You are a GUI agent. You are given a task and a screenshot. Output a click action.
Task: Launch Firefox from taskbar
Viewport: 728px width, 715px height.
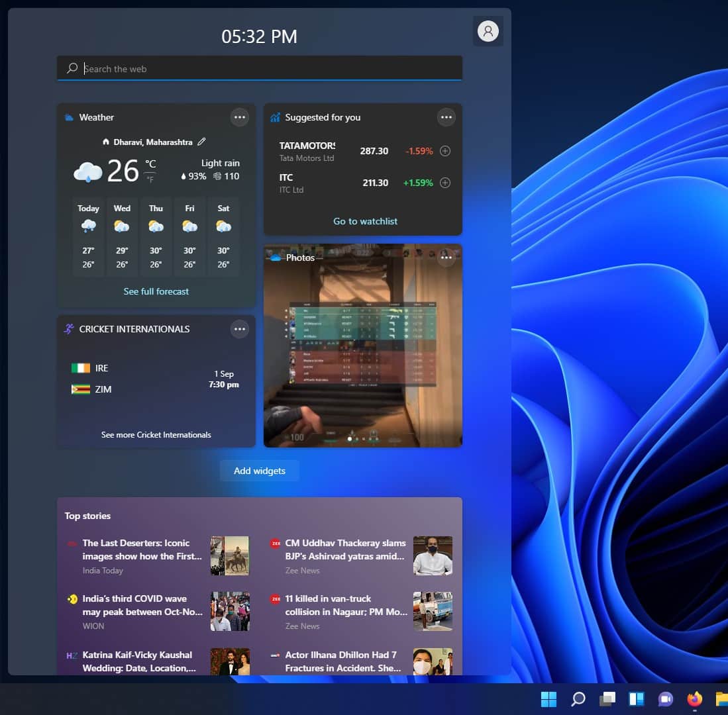pyautogui.click(x=695, y=698)
